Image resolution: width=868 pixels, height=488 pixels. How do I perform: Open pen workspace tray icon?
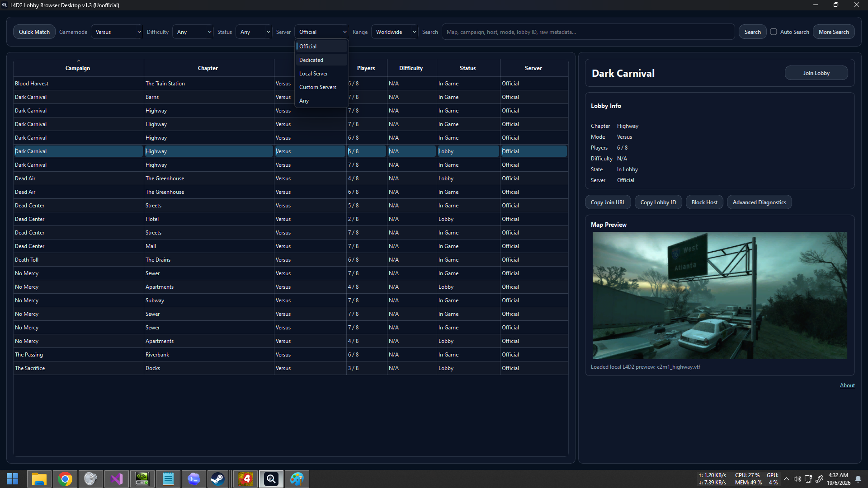pyautogui.click(x=819, y=479)
